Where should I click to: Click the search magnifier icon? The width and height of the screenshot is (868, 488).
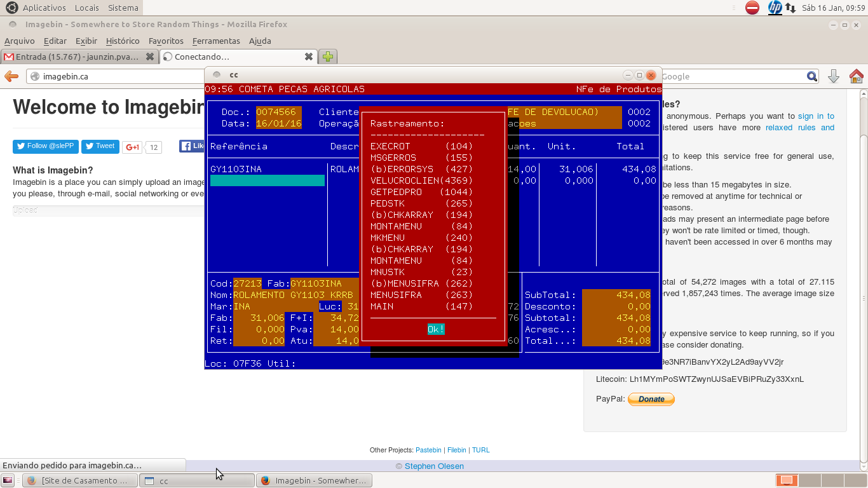(812, 76)
